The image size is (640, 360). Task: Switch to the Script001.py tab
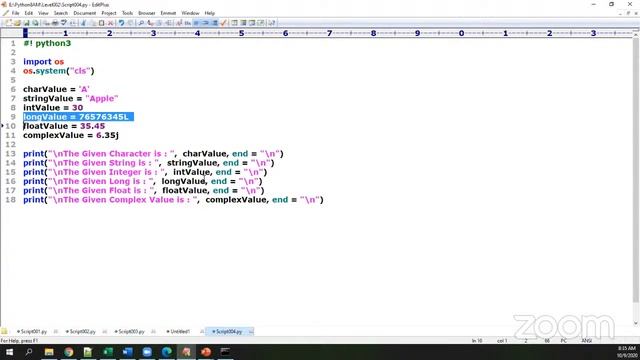click(32, 331)
